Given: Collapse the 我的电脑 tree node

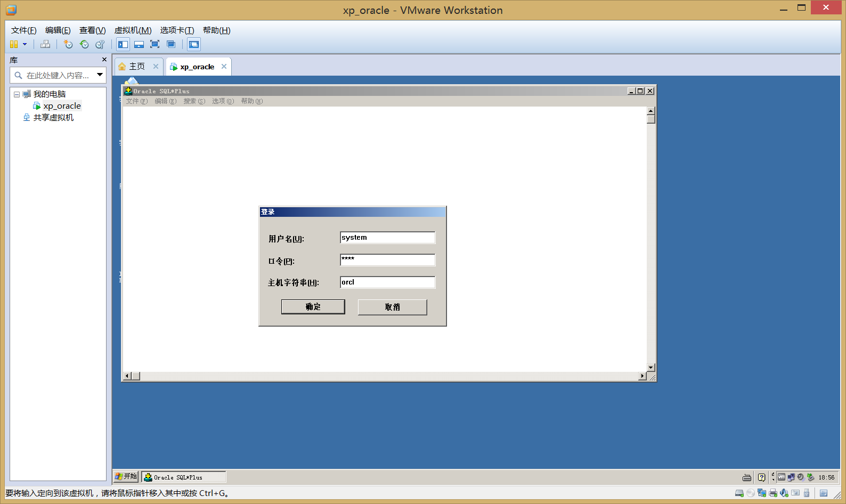Looking at the screenshot, I should click(17, 94).
